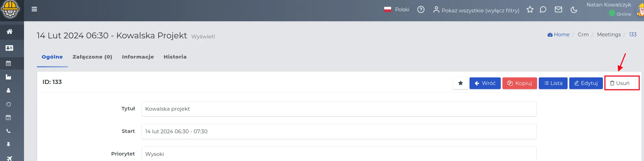Viewport: 644px width, 161px height.
Task: Click the Tytuł field Kowalska projekt
Action: point(339,109)
